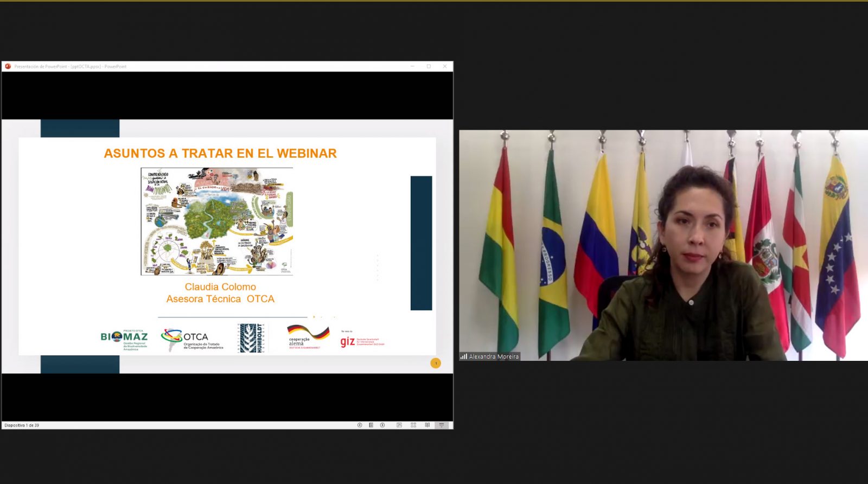Image resolution: width=868 pixels, height=484 pixels.
Task: Click the orange slide number badge
Action: point(436,363)
